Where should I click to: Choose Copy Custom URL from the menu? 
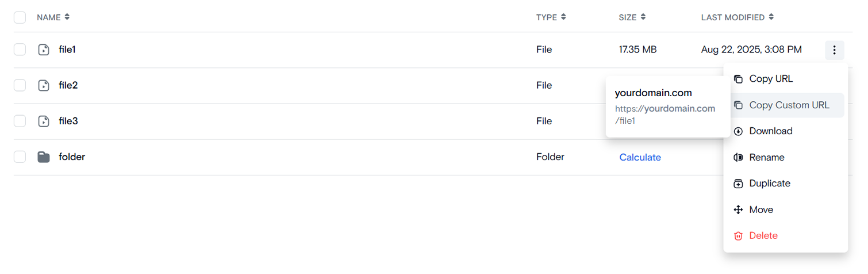click(x=789, y=105)
